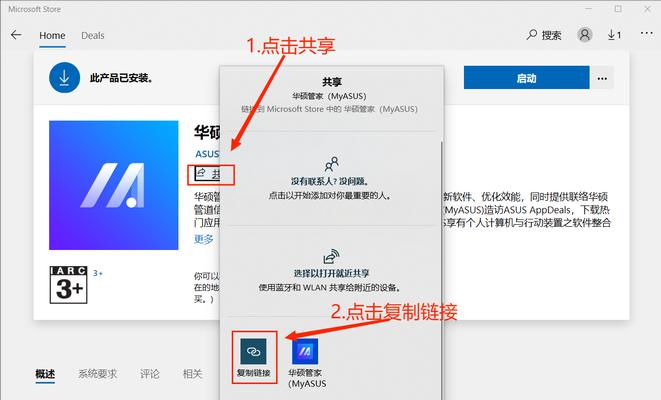The height and width of the screenshot is (400, 661).
Task: Switch to the Deals tab
Action: 93,36
